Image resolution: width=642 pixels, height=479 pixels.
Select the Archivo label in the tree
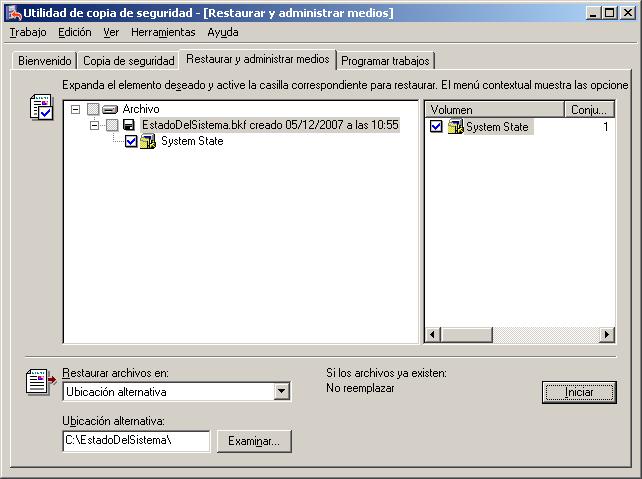click(x=141, y=109)
